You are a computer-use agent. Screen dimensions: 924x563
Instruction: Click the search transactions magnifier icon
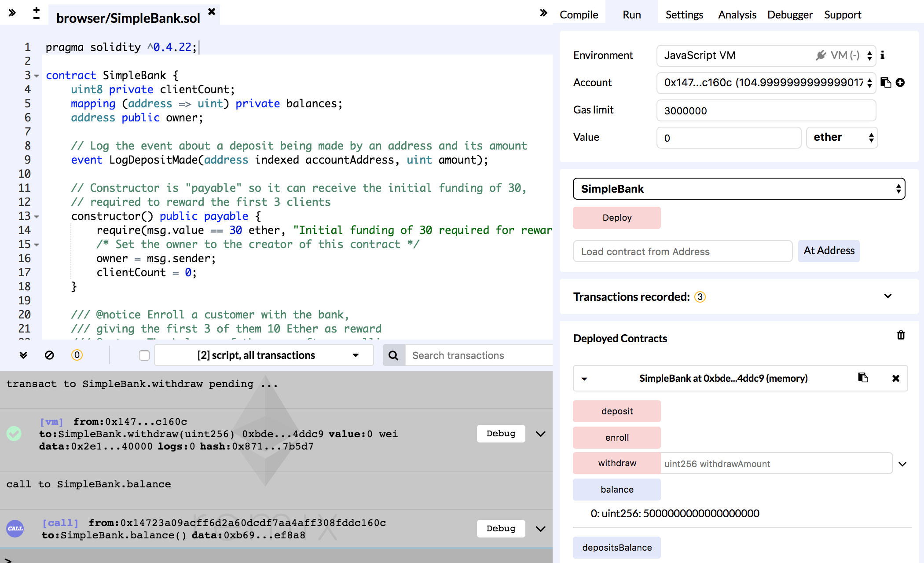point(393,355)
